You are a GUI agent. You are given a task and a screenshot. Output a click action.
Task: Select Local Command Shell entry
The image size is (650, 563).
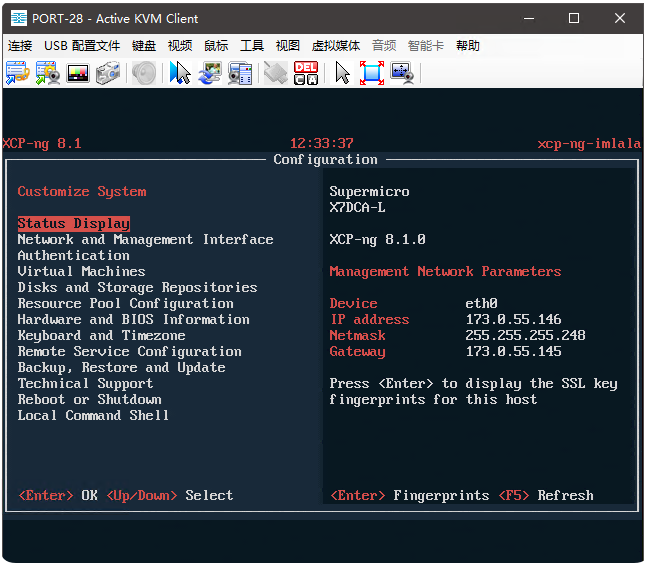93,415
